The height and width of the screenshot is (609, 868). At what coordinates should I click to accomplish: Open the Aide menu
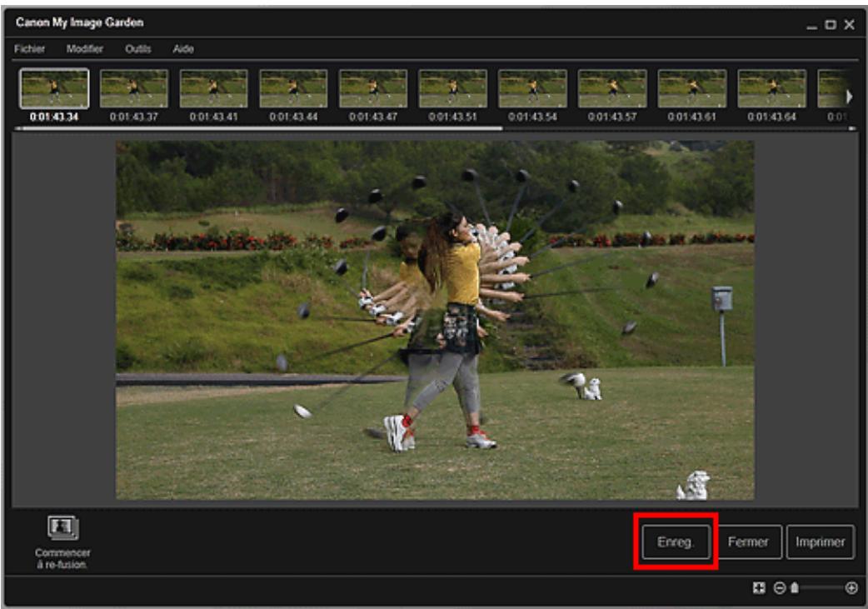(x=182, y=49)
